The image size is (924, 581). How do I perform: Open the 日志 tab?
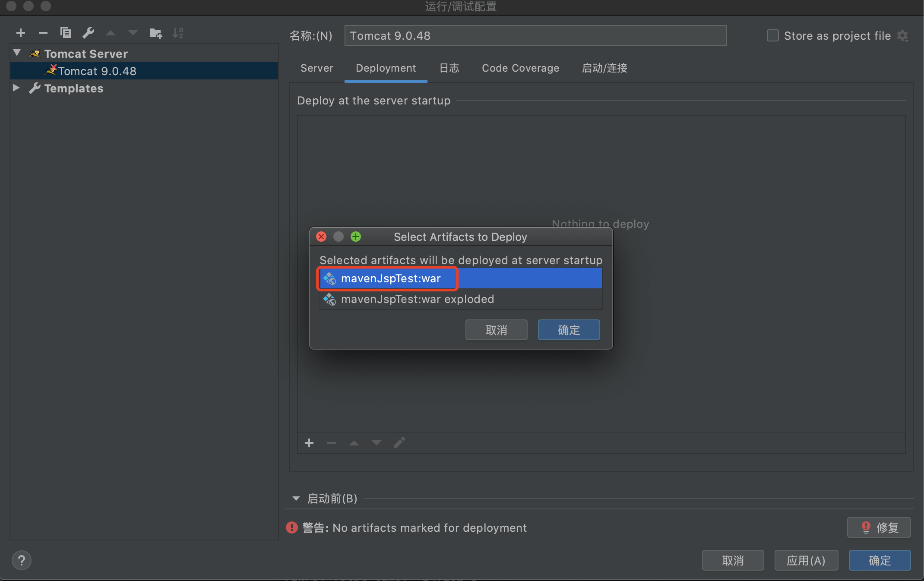(x=449, y=68)
